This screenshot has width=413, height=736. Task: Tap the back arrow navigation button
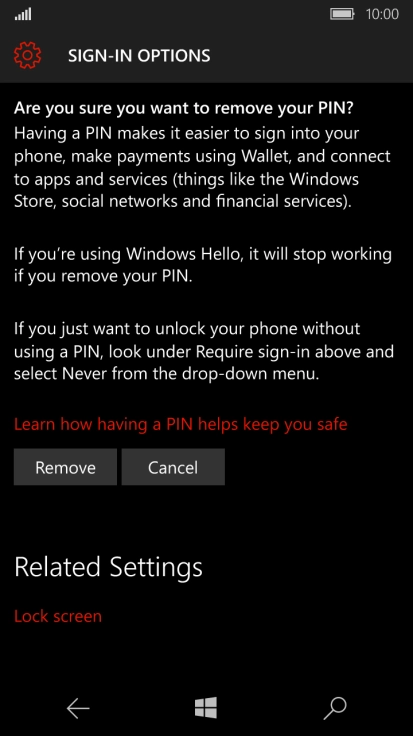tap(78, 708)
